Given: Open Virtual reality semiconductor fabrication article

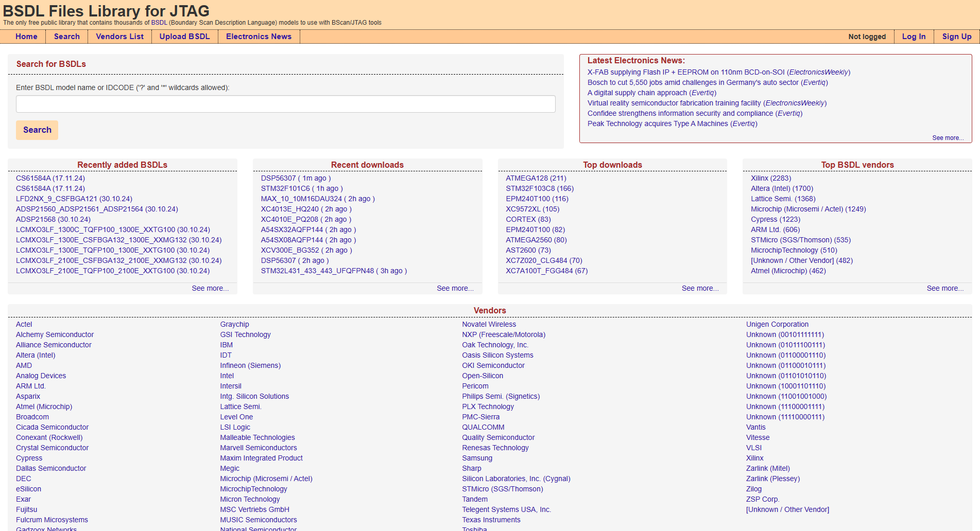Looking at the screenshot, I should (707, 103).
